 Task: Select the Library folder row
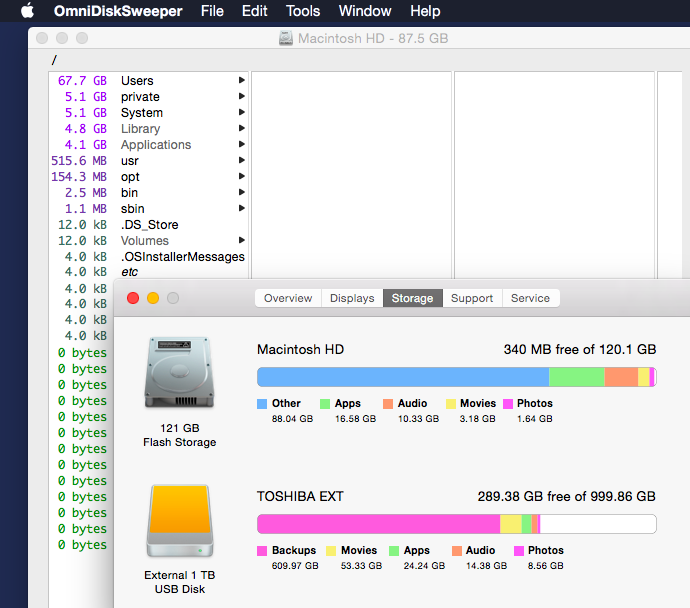pos(148,128)
